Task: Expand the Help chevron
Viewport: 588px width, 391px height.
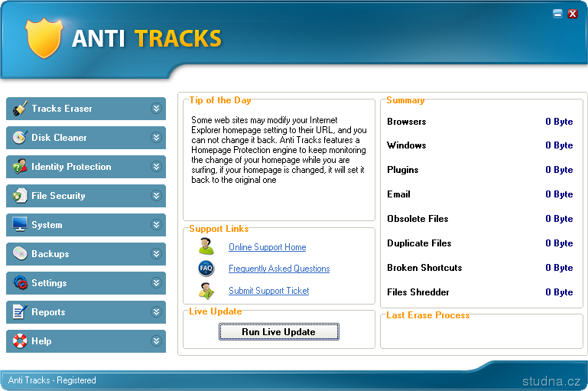Action: point(156,340)
